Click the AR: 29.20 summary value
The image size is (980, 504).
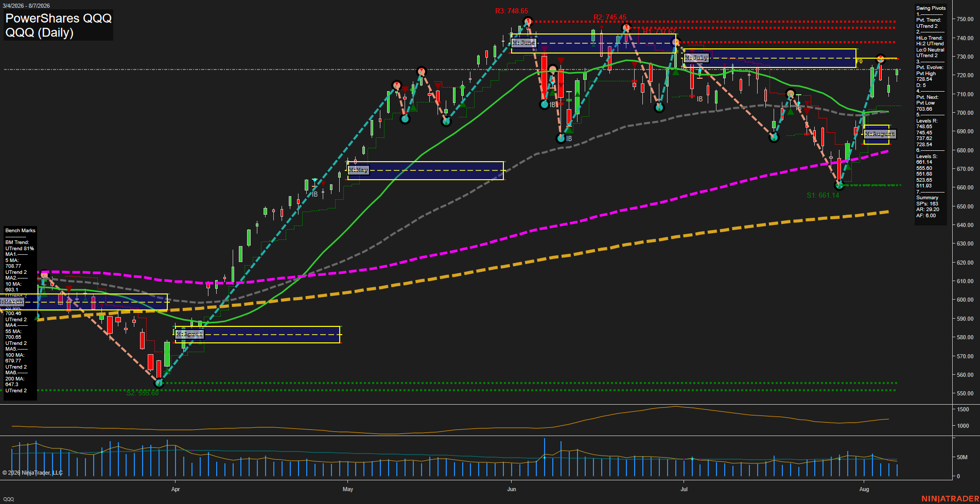pos(927,210)
